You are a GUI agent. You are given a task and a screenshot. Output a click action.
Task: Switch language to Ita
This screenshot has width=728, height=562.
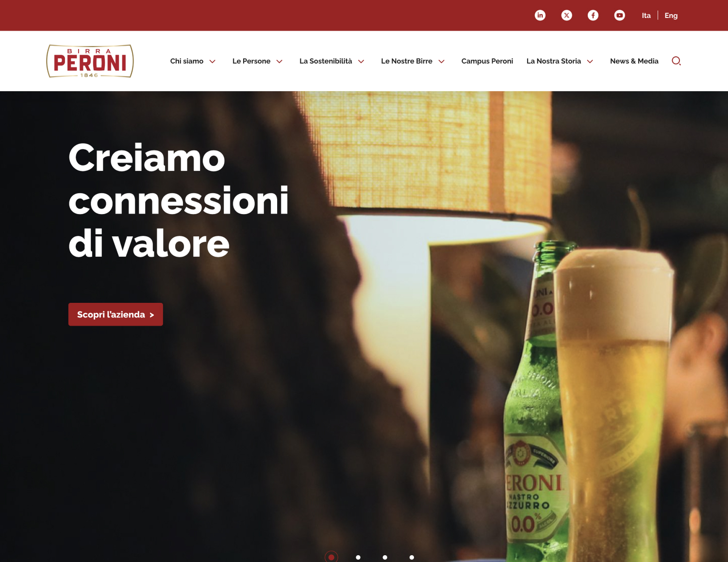(646, 16)
